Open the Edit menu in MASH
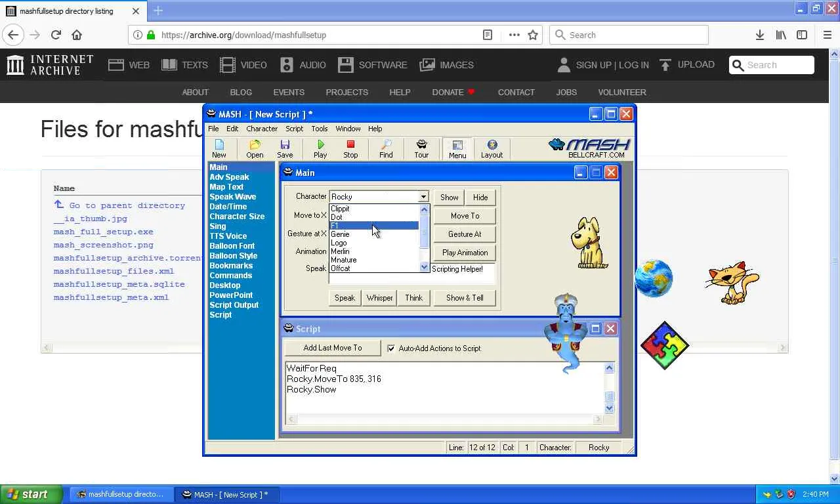 tap(232, 129)
